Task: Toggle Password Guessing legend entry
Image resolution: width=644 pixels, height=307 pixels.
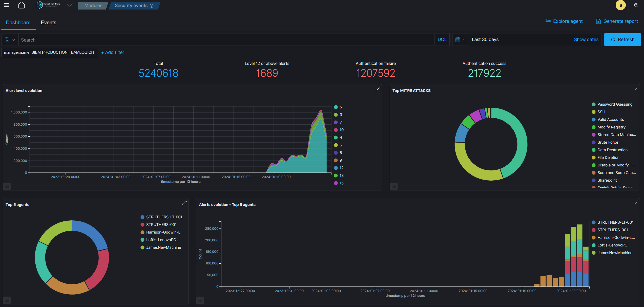Action: click(612, 104)
